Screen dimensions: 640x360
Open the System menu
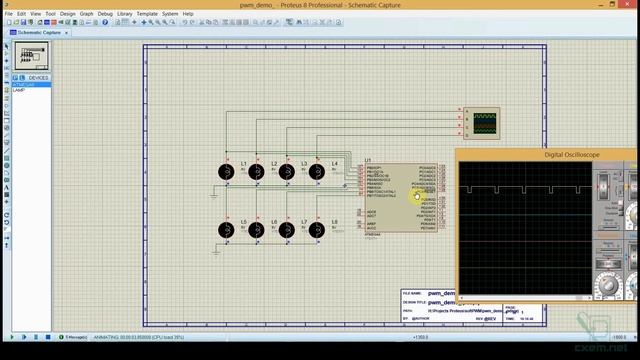(170, 13)
